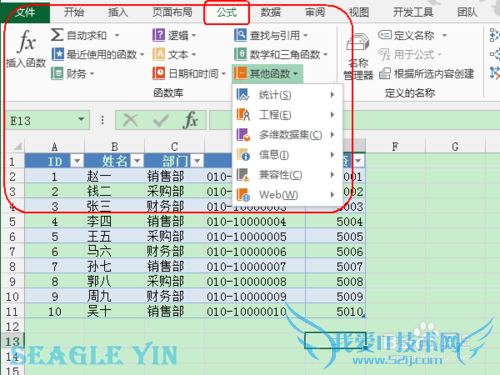Click the 财务部 cell in 马六 row
Viewport: 500px width, 375px height.
(174, 251)
